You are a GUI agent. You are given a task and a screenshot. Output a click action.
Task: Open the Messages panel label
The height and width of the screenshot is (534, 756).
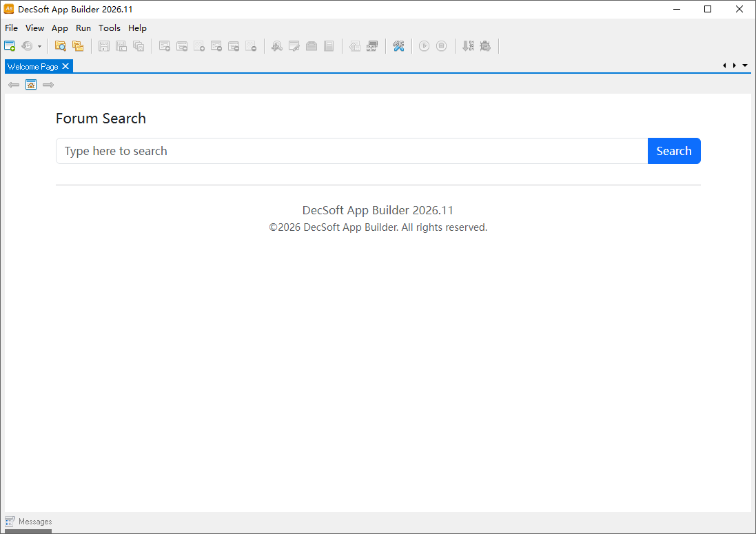[35, 522]
